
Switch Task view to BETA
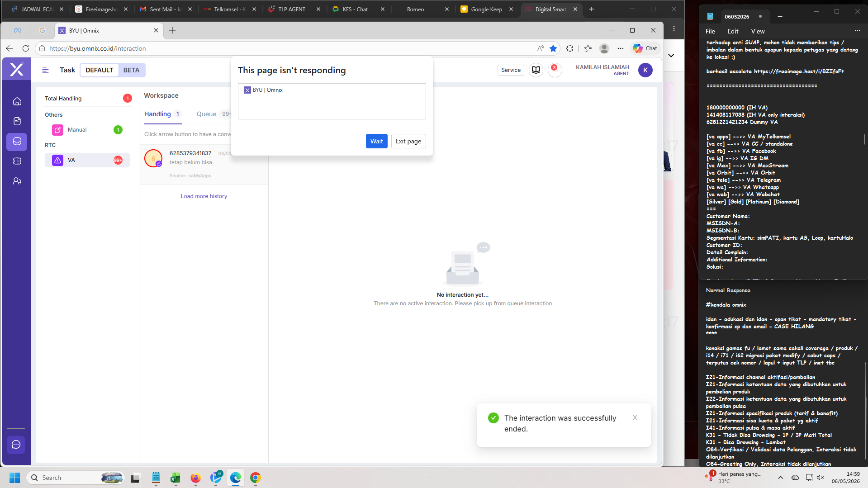click(x=131, y=70)
